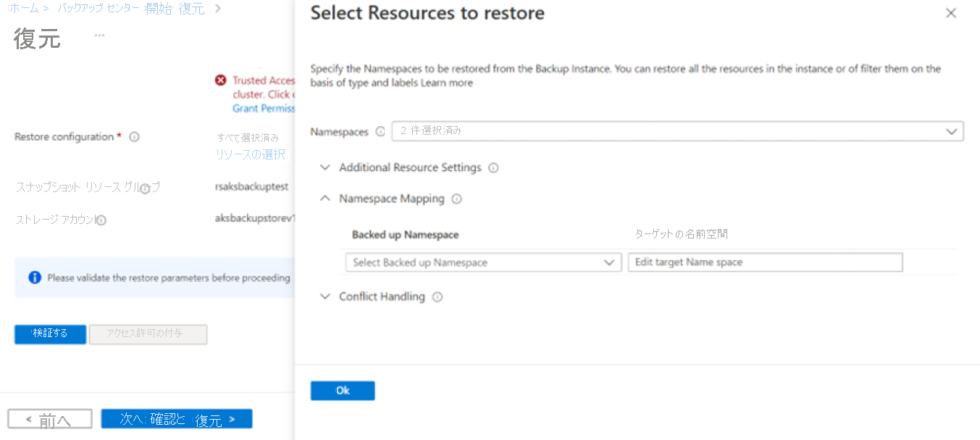
Task: Expand the Conflict Handling section
Action: (x=325, y=296)
